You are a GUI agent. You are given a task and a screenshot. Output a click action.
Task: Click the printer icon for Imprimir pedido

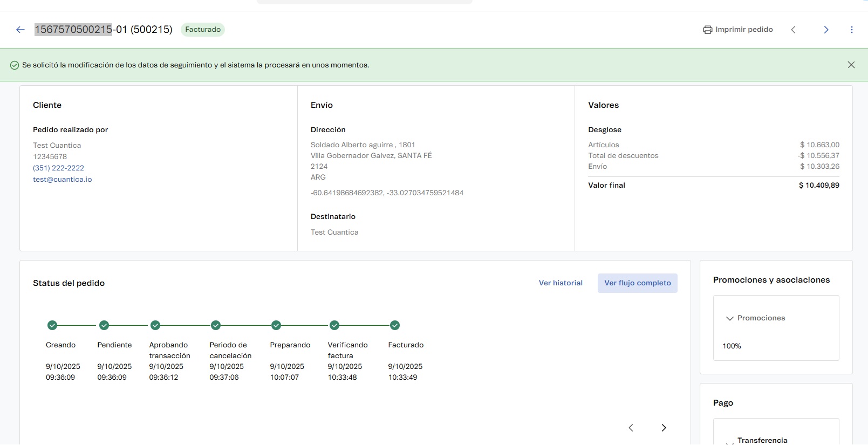point(707,30)
